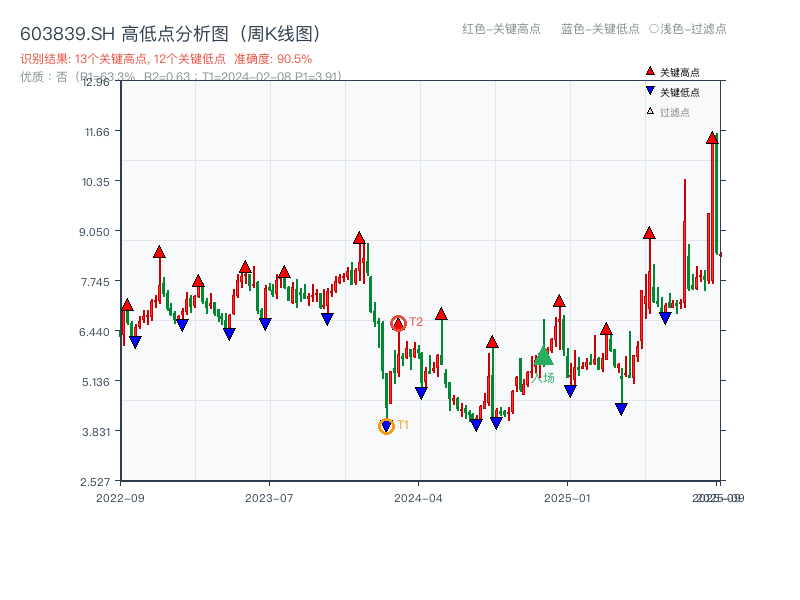Click the highest red key-high marker near 11.66
Viewport: 800px width, 600px height.
[x=712, y=138]
